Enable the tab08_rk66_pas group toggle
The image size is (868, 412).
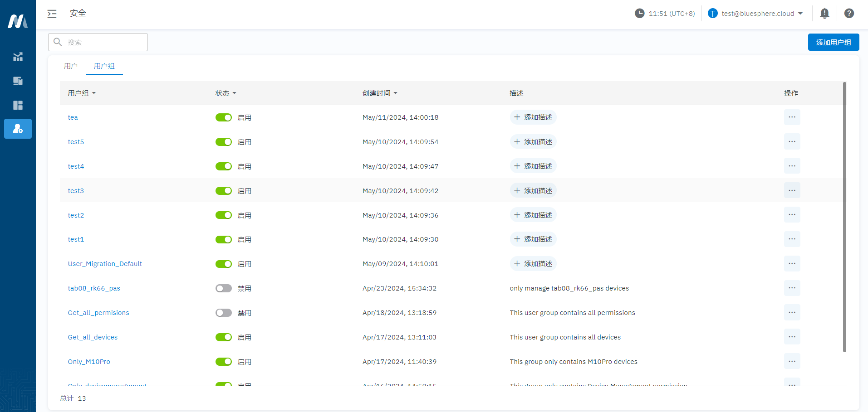point(223,288)
